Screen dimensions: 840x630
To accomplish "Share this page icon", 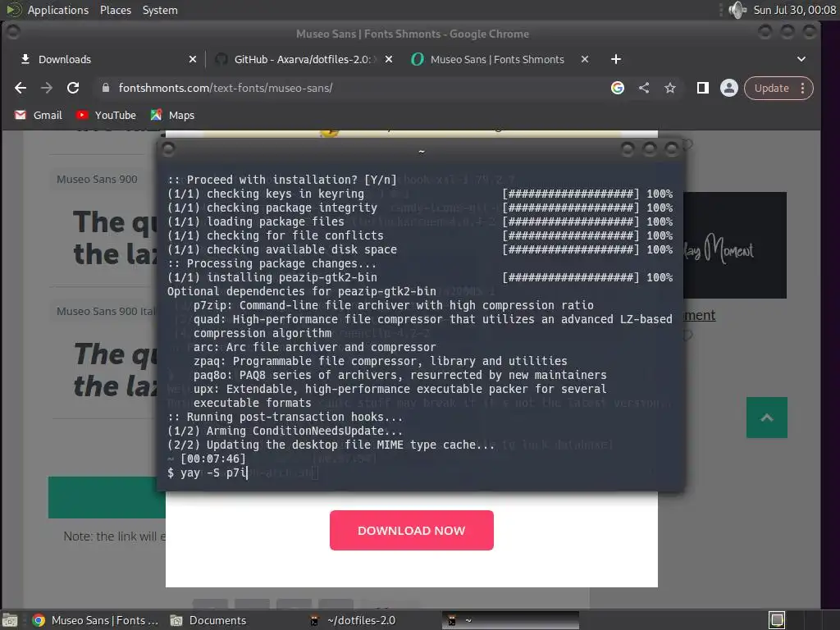I will point(644,88).
